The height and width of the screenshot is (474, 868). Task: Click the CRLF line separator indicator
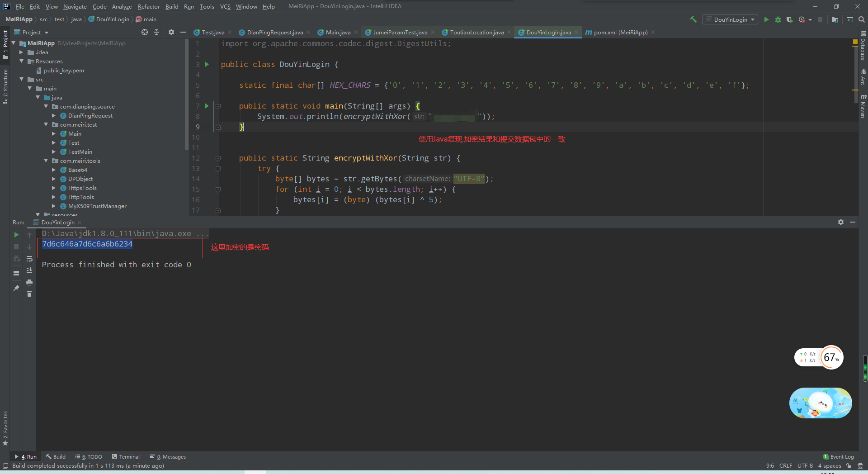786,466
